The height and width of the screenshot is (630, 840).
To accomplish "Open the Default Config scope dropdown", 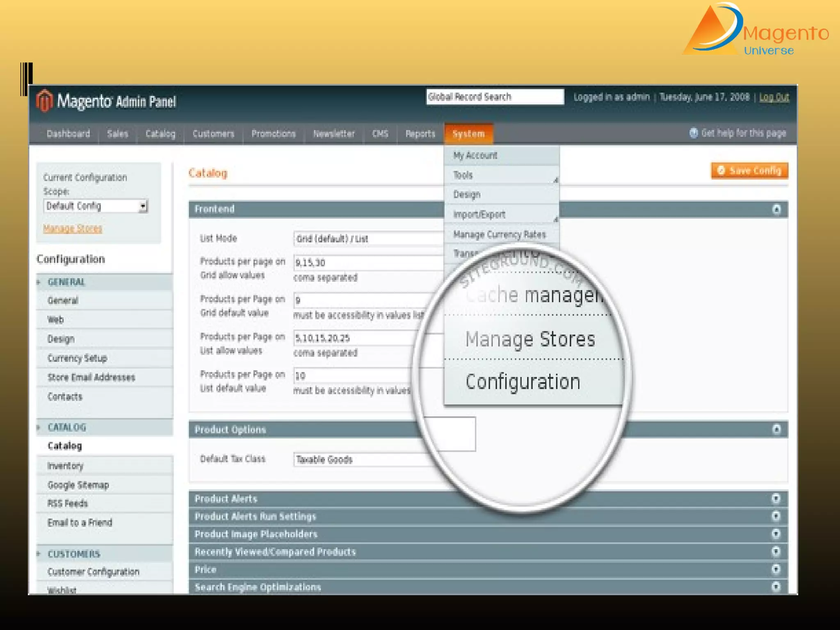I will [x=143, y=206].
